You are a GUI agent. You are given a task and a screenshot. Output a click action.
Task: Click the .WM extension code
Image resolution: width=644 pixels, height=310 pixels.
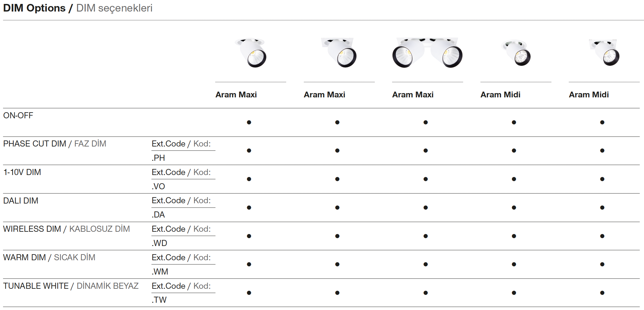point(160,272)
